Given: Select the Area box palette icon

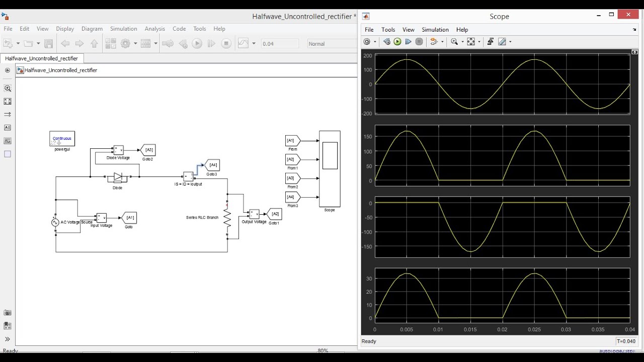Looking at the screenshot, I should (8, 154).
